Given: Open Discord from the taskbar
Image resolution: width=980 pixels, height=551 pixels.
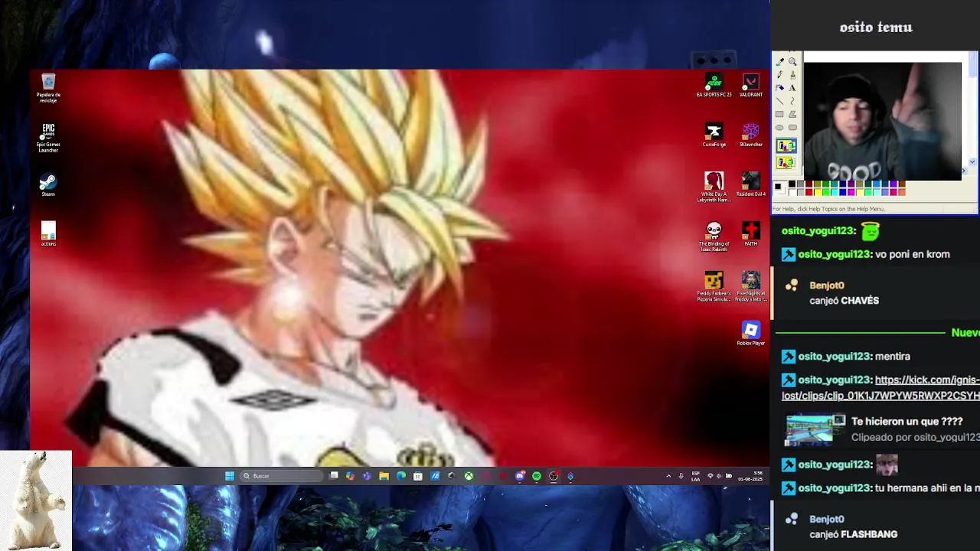Looking at the screenshot, I should 520,476.
